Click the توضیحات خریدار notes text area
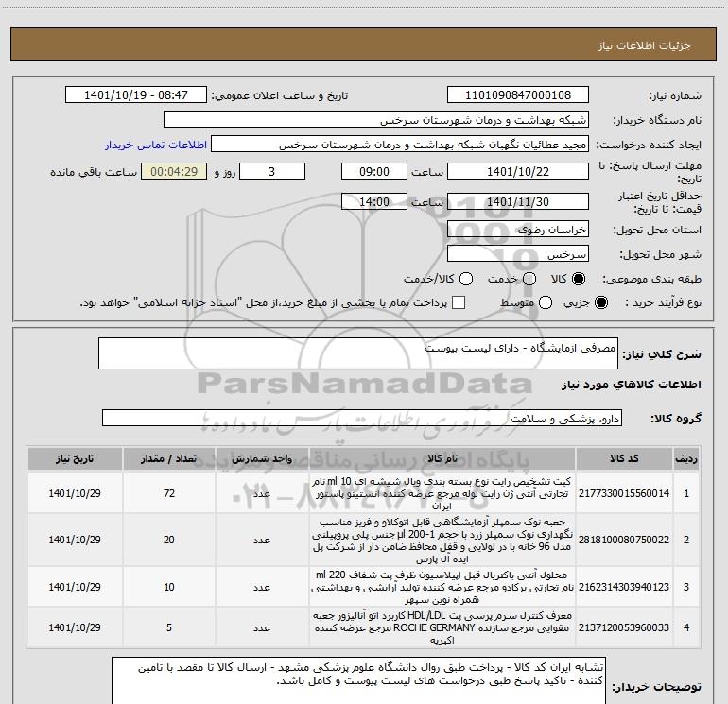Viewport: 728px width, 704px height. (x=358, y=680)
